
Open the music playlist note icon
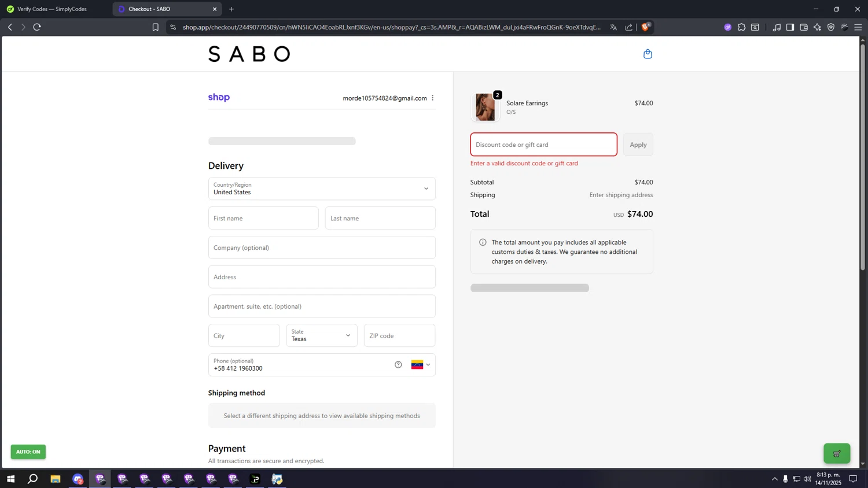point(777,27)
